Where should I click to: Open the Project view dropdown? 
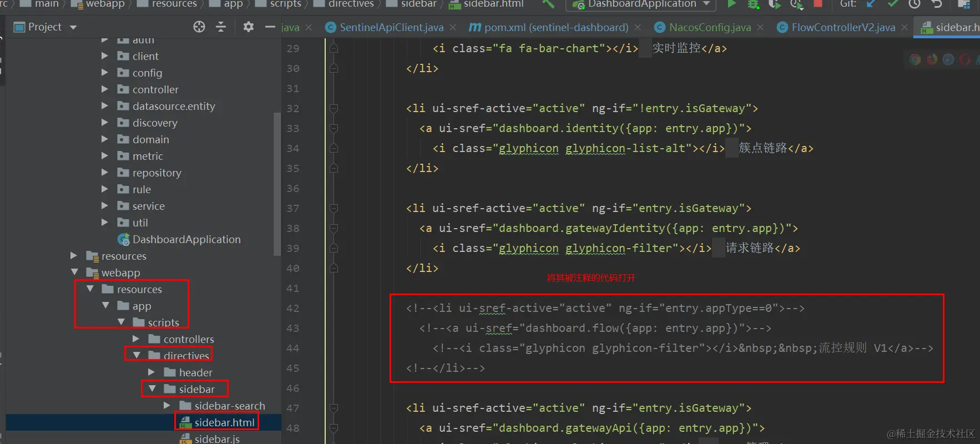tap(73, 27)
